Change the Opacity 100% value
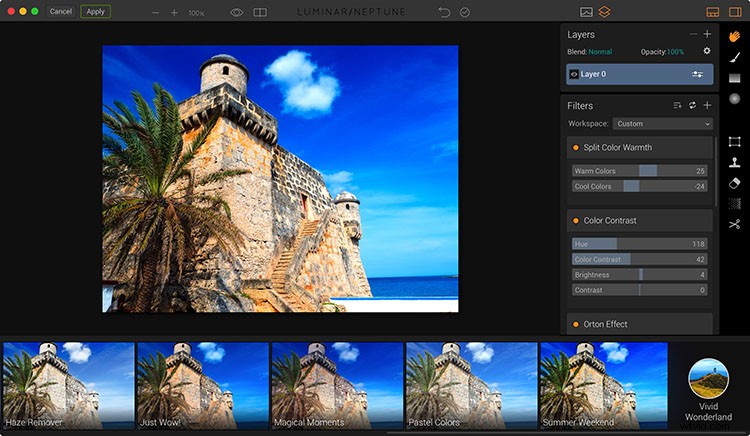 tap(675, 52)
